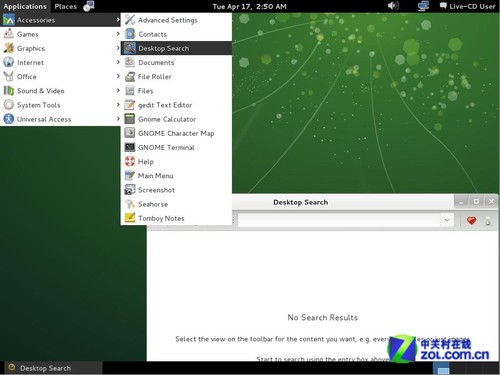Expand the Office submenu arrow
Viewport: 500px width, 375px height.
[x=118, y=77]
